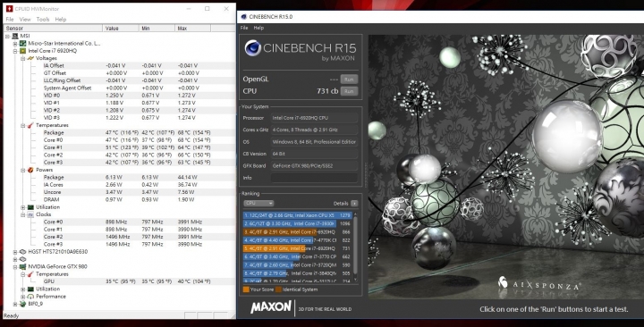Open Cinebench Help menu

258,28
